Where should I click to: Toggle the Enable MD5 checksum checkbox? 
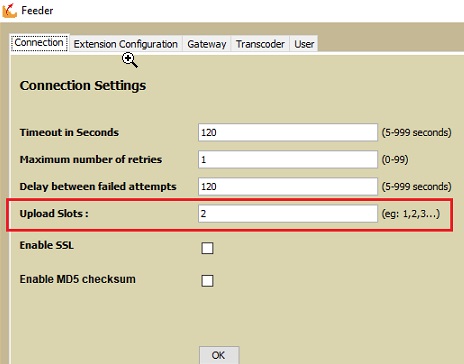207,281
